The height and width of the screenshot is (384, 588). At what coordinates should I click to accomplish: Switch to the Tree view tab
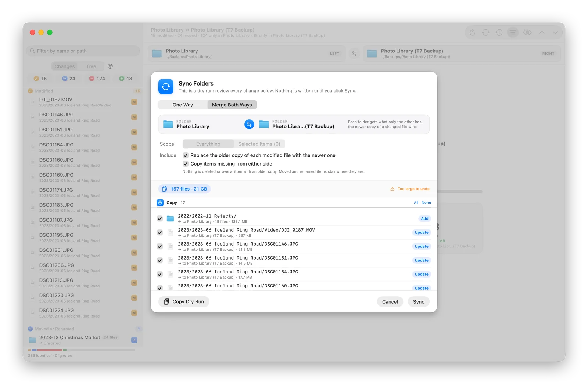pyautogui.click(x=91, y=66)
